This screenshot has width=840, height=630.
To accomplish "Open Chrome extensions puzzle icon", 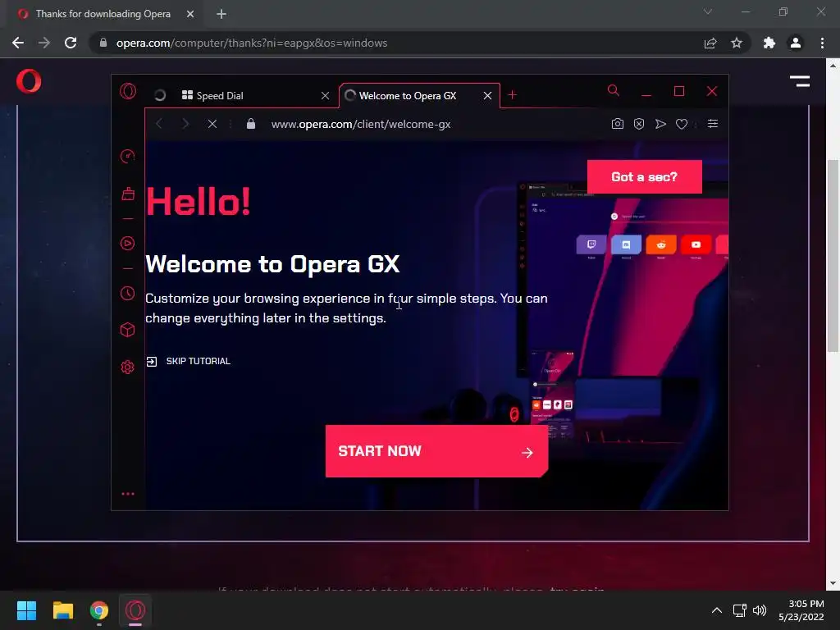I will click(x=769, y=43).
